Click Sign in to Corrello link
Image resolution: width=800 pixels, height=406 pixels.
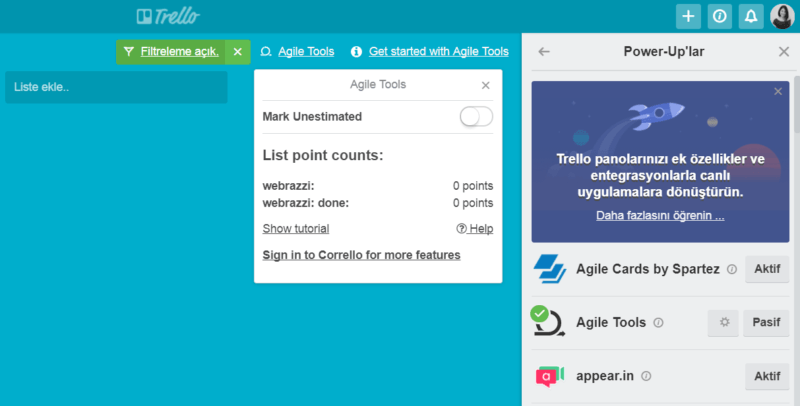tap(361, 255)
